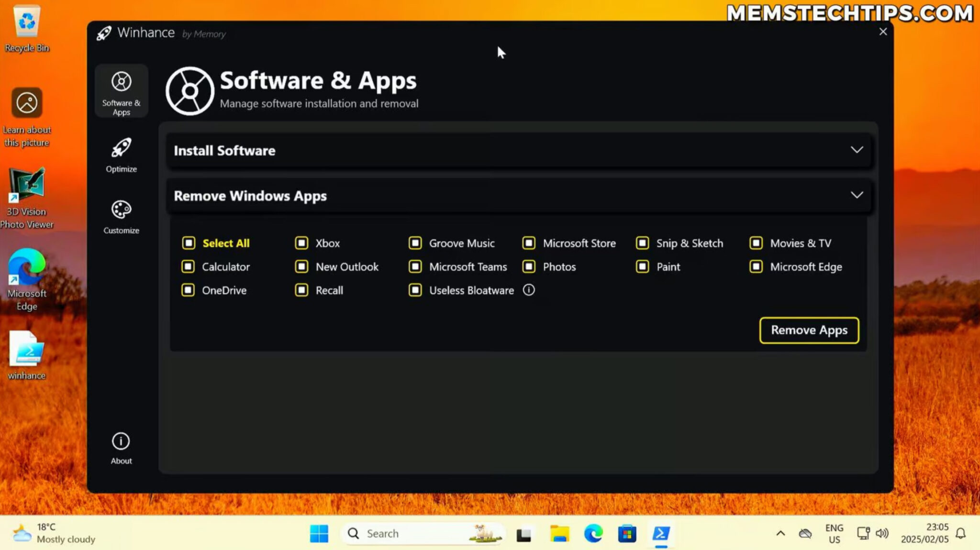This screenshot has height=550, width=980.
Task: Switch to the Software & Apps section
Action: tap(121, 91)
